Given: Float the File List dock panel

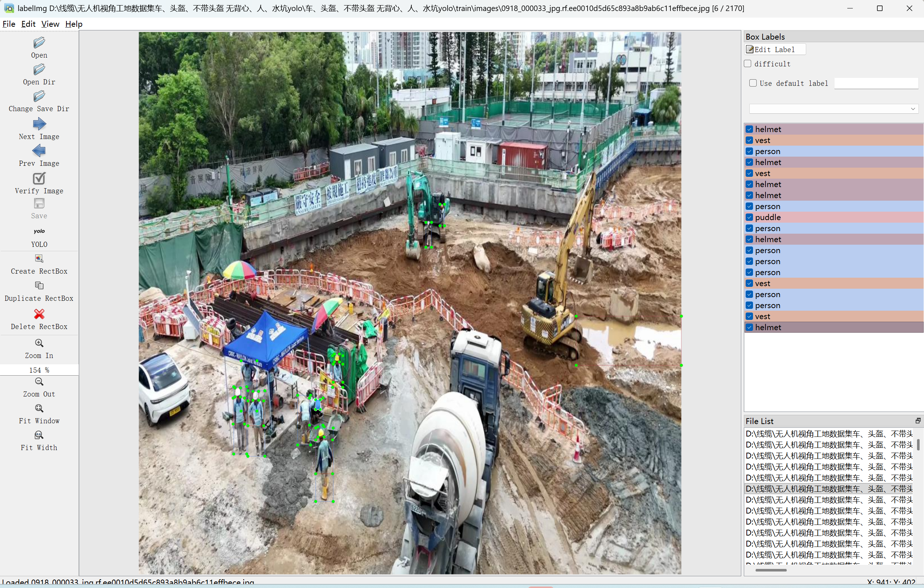Looking at the screenshot, I should 917,421.
